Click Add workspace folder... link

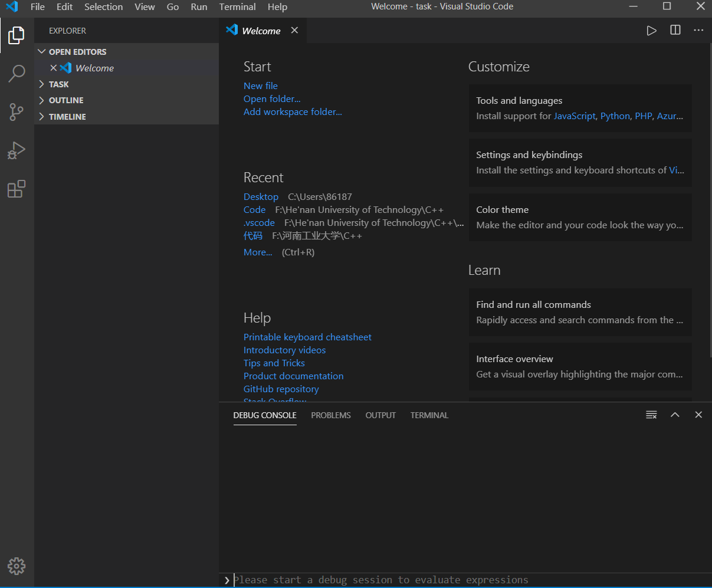[x=293, y=111]
